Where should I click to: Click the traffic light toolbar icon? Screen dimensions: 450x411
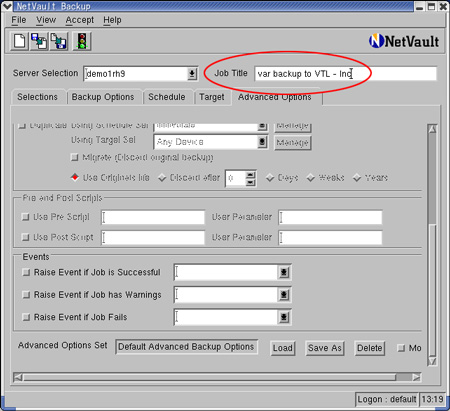pyautogui.click(x=82, y=41)
